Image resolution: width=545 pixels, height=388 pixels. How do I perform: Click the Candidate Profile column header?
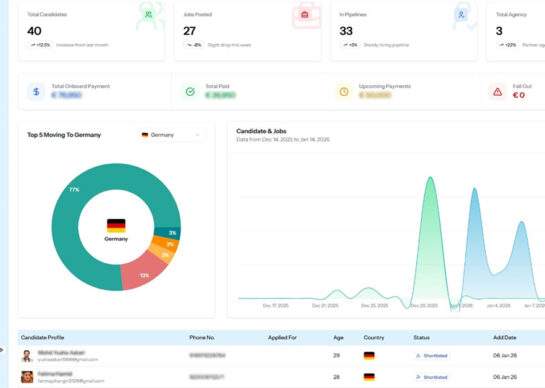pos(42,338)
